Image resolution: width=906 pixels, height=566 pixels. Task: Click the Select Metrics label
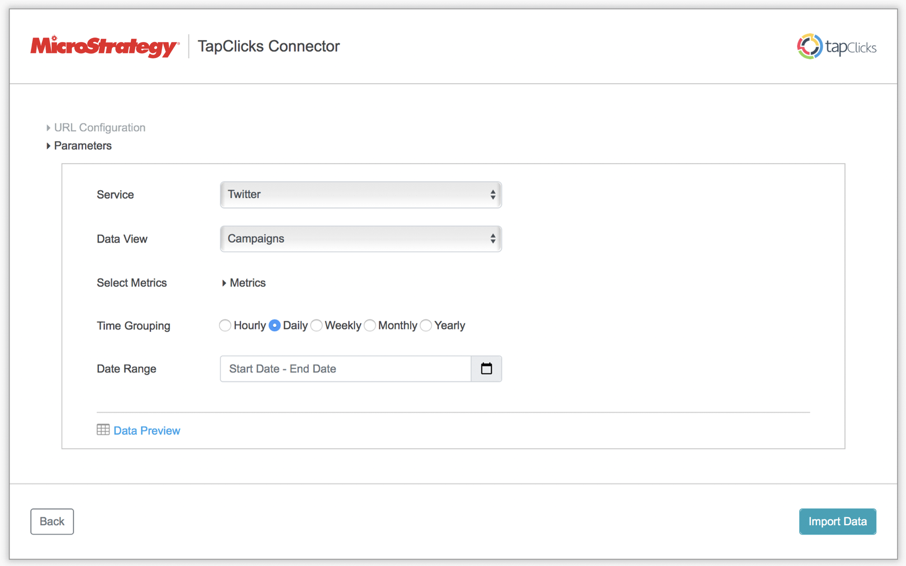point(132,283)
